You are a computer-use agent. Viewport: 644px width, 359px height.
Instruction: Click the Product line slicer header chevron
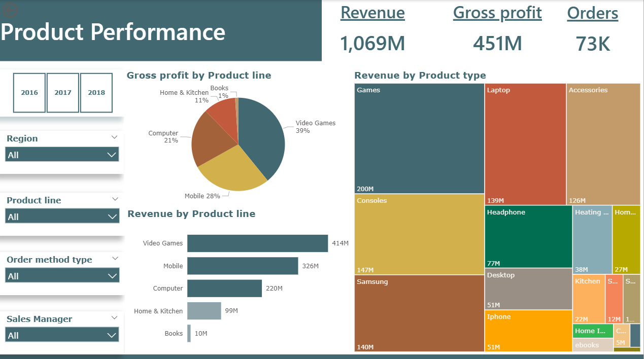pos(115,199)
